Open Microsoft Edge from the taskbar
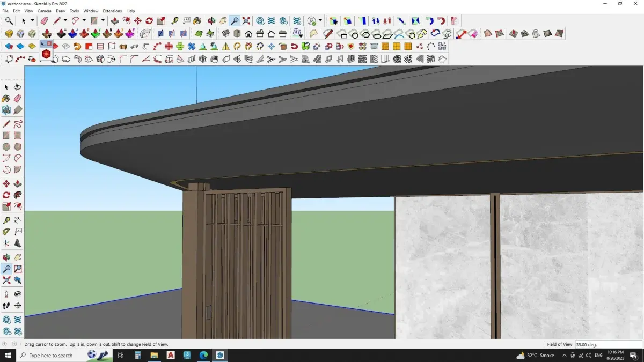Image resolution: width=644 pixels, height=362 pixels. tap(203, 356)
